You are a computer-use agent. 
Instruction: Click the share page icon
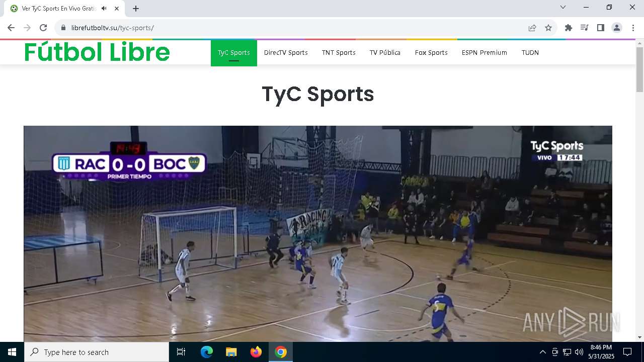[x=532, y=28]
